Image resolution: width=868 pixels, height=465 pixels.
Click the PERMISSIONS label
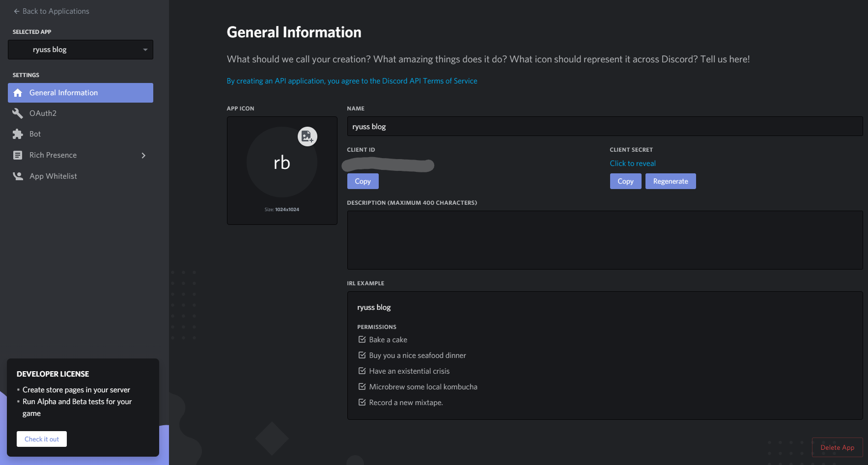(377, 327)
